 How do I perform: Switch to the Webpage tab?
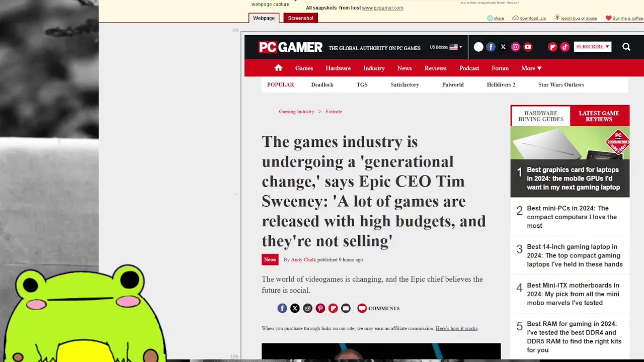click(264, 18)
